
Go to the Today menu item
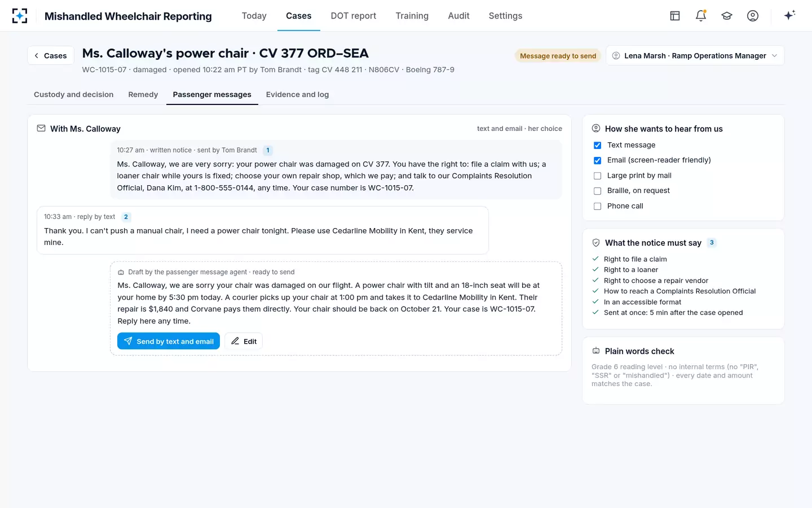pos(254,16)
